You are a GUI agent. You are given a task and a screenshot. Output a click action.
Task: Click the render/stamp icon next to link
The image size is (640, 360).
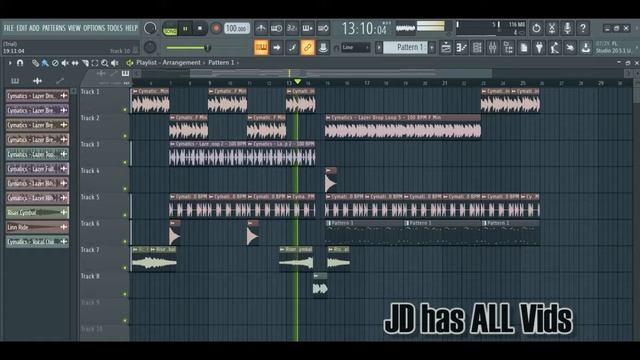point(323,47)
